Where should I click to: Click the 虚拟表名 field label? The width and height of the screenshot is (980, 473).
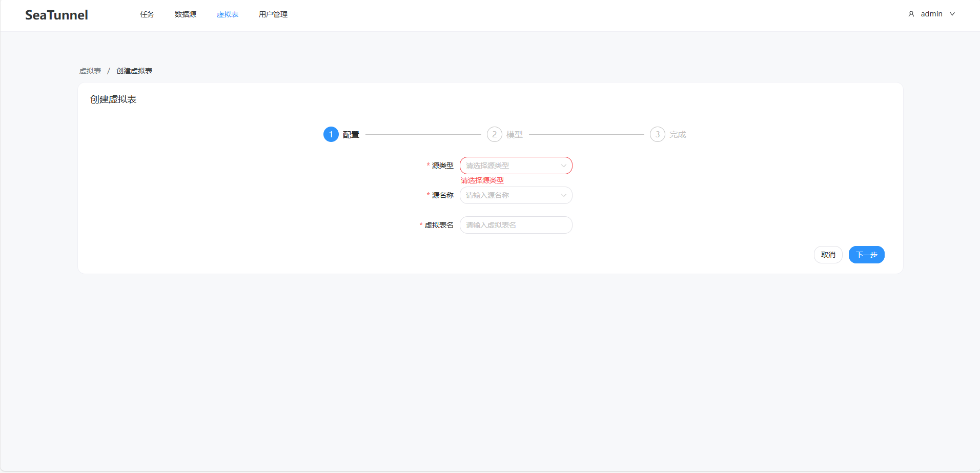pyautogui.click(x=439, y=225)
